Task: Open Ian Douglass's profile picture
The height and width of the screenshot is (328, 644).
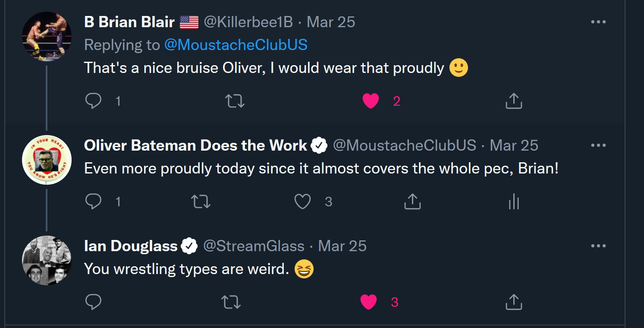Action: (47, 260)
